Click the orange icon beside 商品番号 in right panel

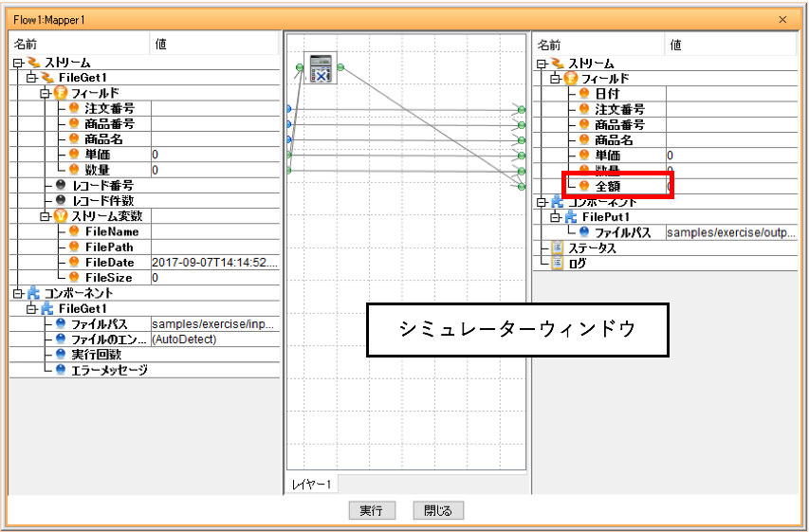[x=584, y=124]
